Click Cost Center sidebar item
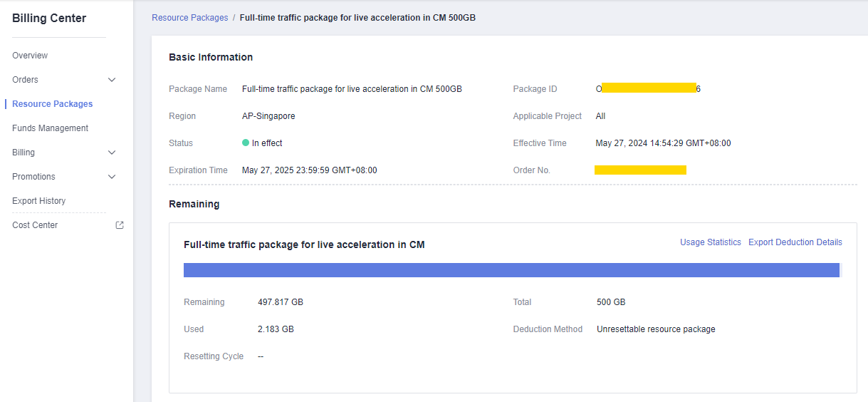 click(x=35, y=225)
